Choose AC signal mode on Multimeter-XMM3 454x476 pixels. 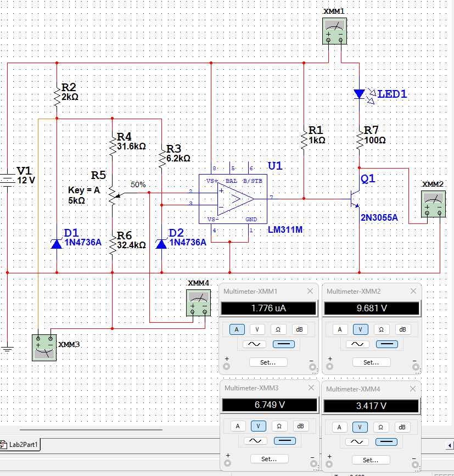255,440
